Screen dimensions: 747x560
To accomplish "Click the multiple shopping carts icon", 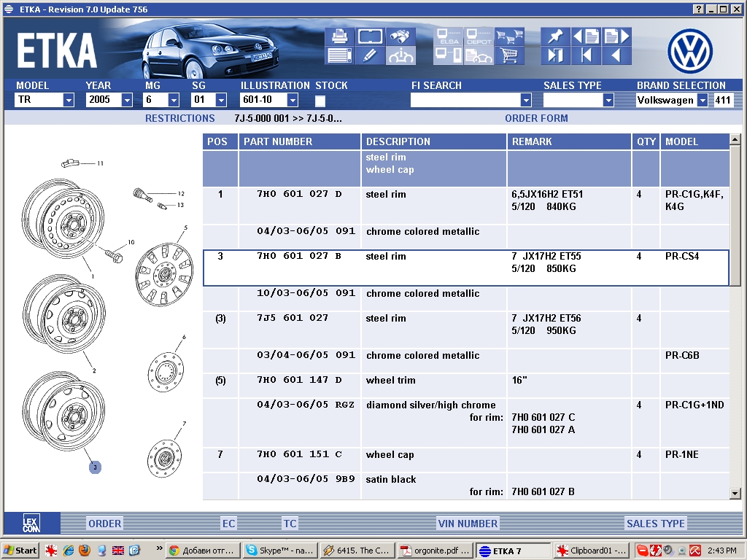I will (x=509, y=36).
